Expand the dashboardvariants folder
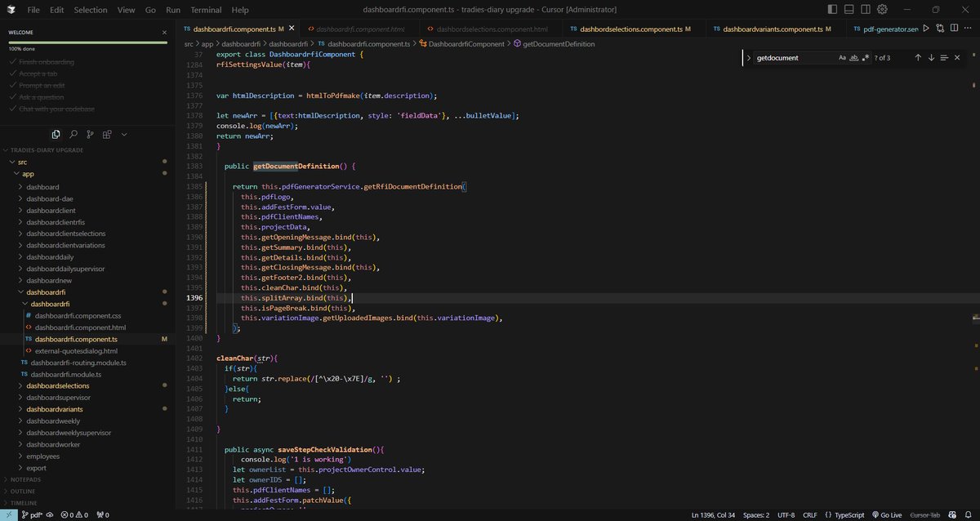Image resolution: width=980 pixels, height=521 pixels. (54, 409)
